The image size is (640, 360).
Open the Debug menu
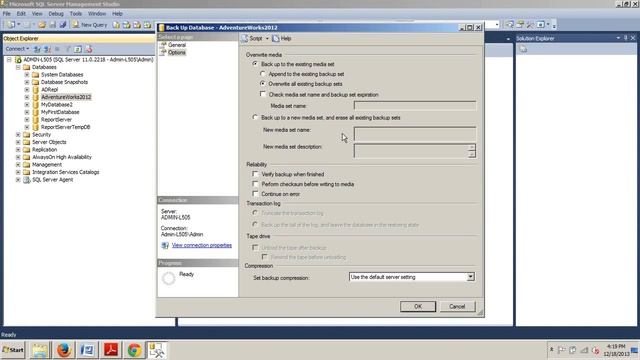(x=56, y=13)
